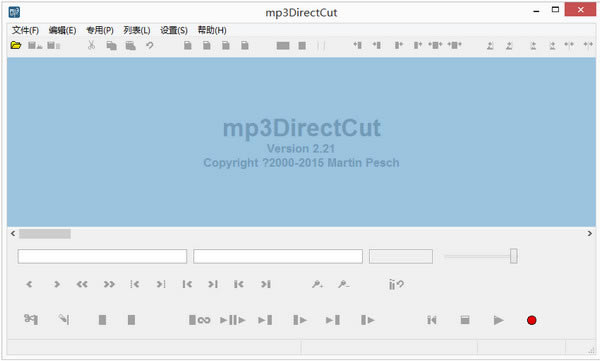The image size is (600, 361).
Task: Click the scissors Cut icon in top toolbar
Action: click(x=91, y=45)
